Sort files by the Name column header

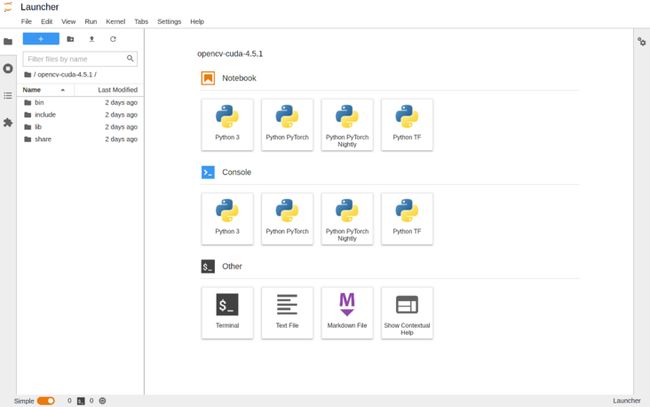coord(45,90)
